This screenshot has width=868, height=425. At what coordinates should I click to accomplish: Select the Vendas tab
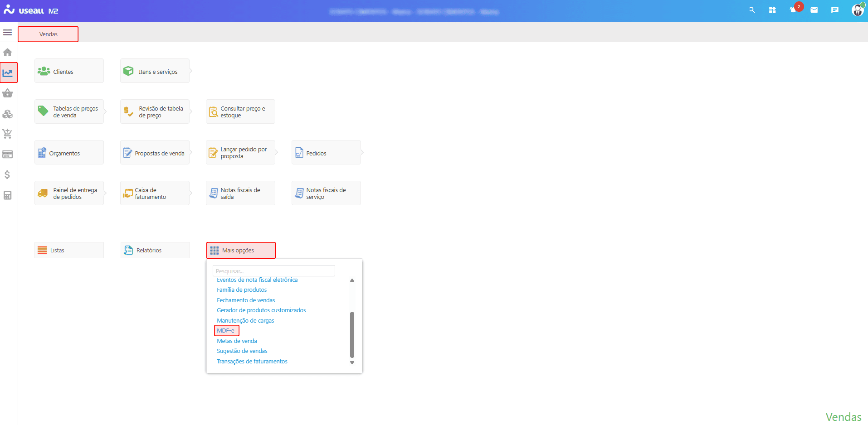pyautogui.click(x=48, y=34)
